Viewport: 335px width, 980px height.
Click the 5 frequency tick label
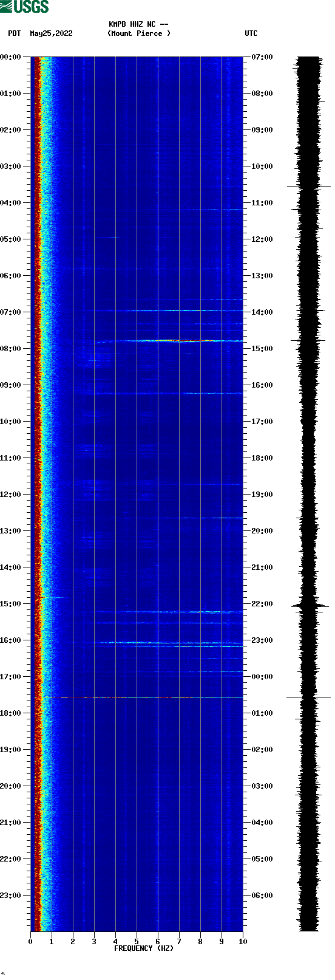point(137,942)
